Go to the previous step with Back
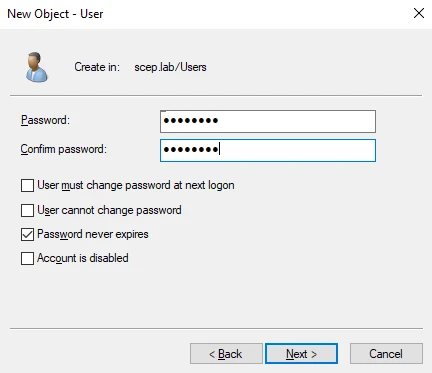The width and height of the screenshot is (432, 373). [x=226, y=354]
